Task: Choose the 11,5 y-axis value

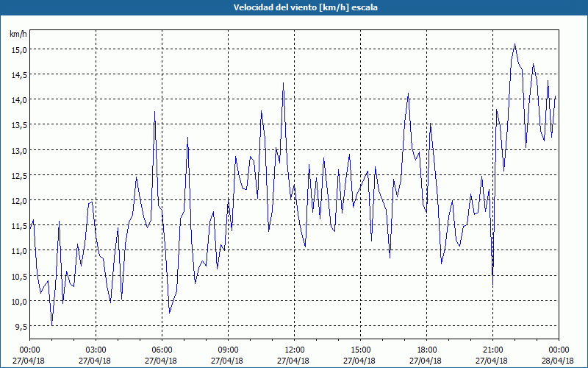Action: [19, 226]
